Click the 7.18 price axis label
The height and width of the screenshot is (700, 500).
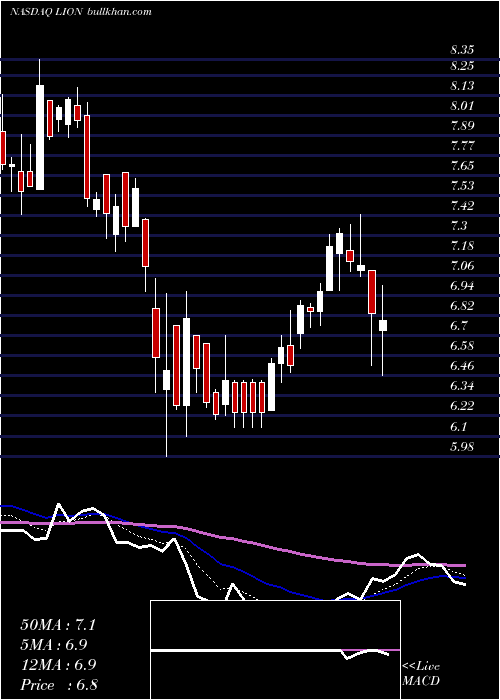point(462,246)
